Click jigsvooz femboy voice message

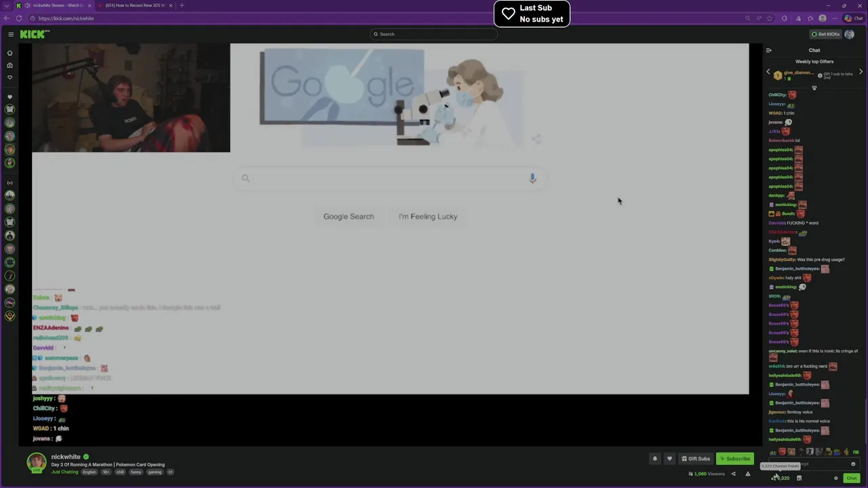(791, 412)
